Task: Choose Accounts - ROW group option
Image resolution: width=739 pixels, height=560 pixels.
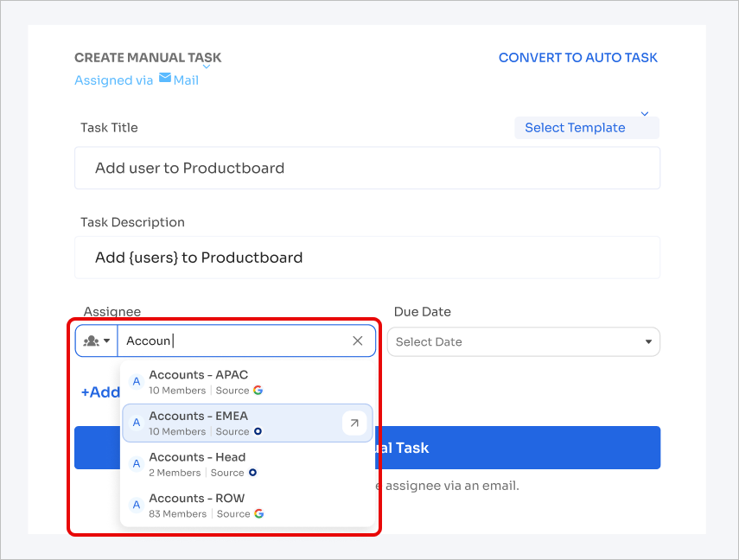Action: pyautogui.click(x=197, y=499)
